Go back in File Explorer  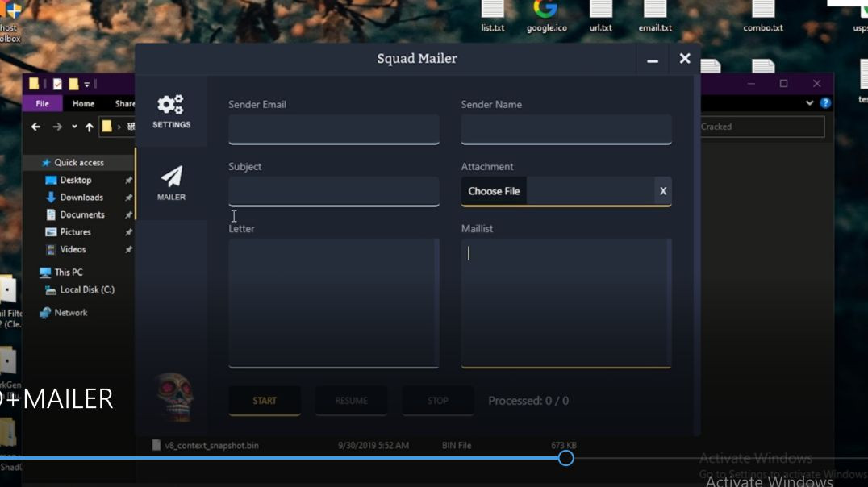tap(36, 127)
